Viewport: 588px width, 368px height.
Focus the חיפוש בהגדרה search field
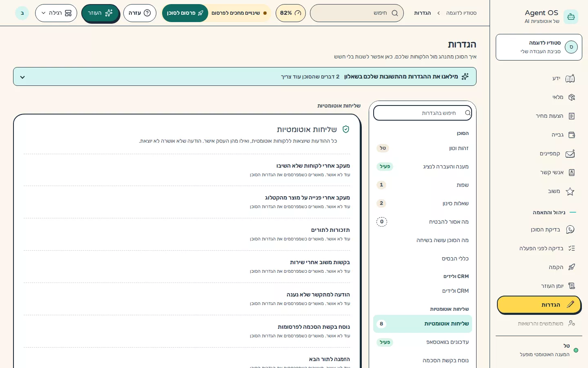pyautogui.click(x=423, y=113)
